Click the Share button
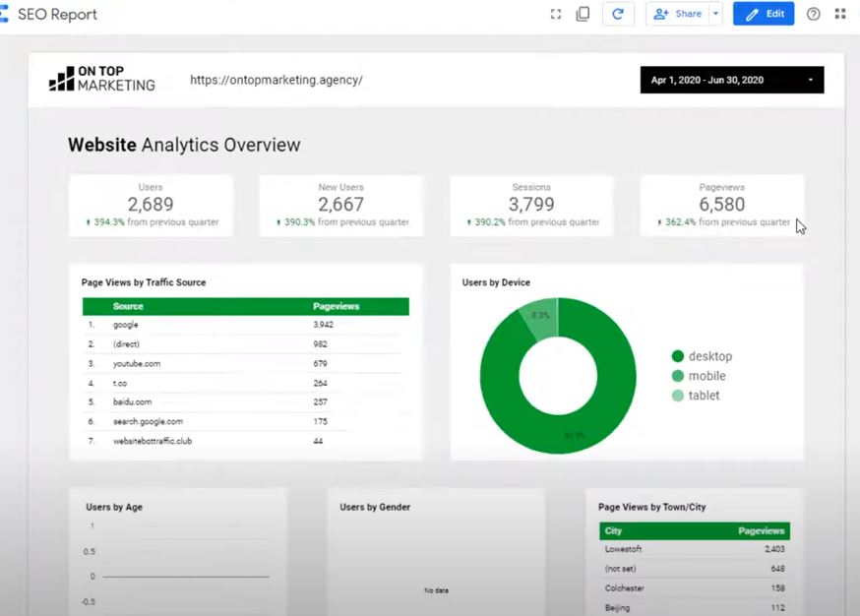The image size is (860, 616). pos(682,14)
